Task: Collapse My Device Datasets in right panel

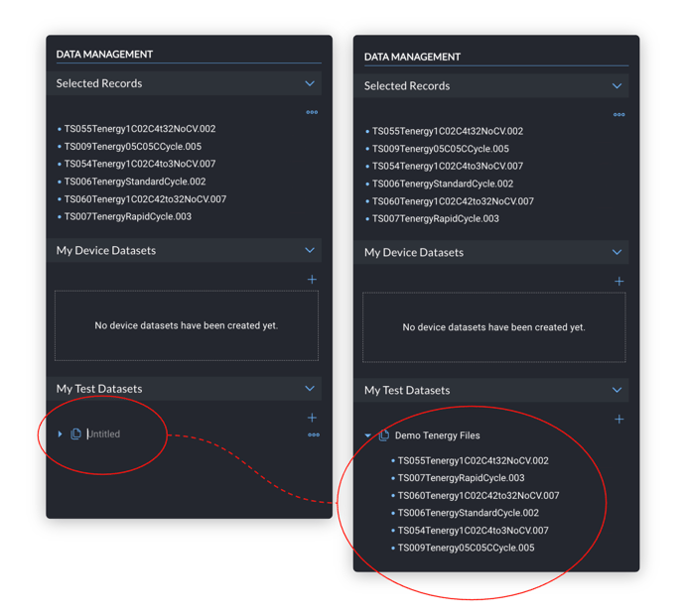Action: tap(616, 252)
